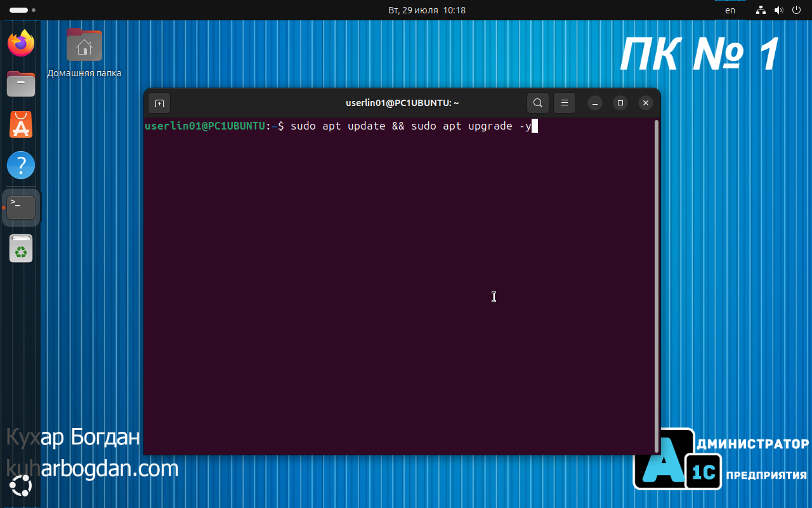Open the Trash from the dock
812x508 pixels.
(x=21, y=248)
